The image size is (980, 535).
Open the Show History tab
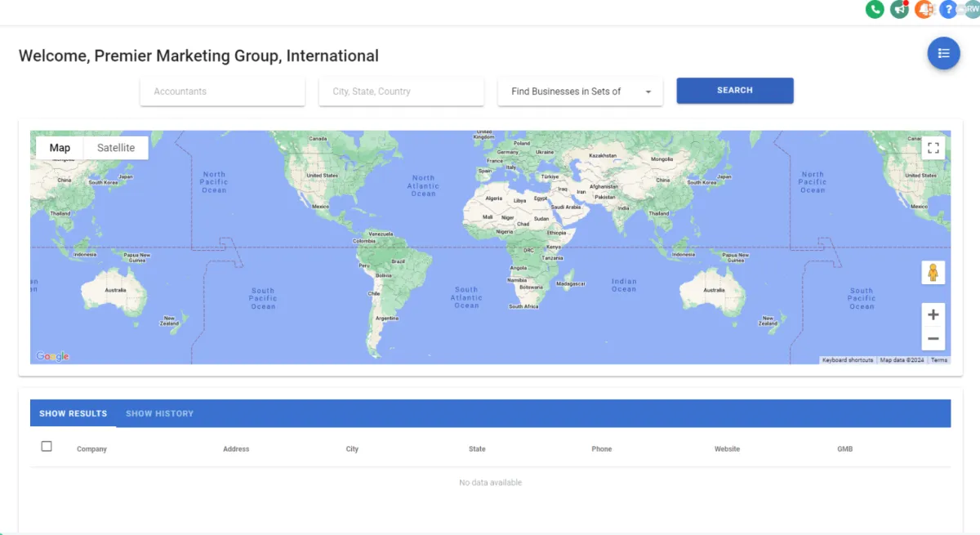point(159,413)
